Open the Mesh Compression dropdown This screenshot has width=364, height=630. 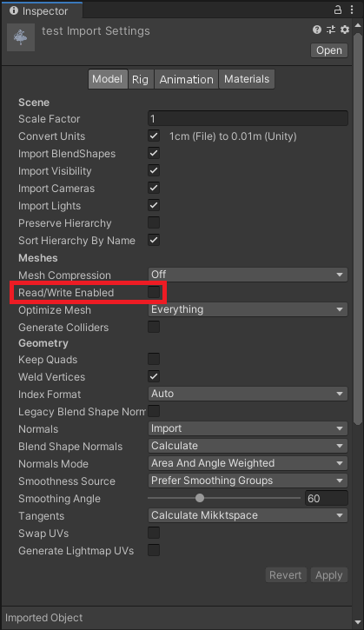click(248, 275)
